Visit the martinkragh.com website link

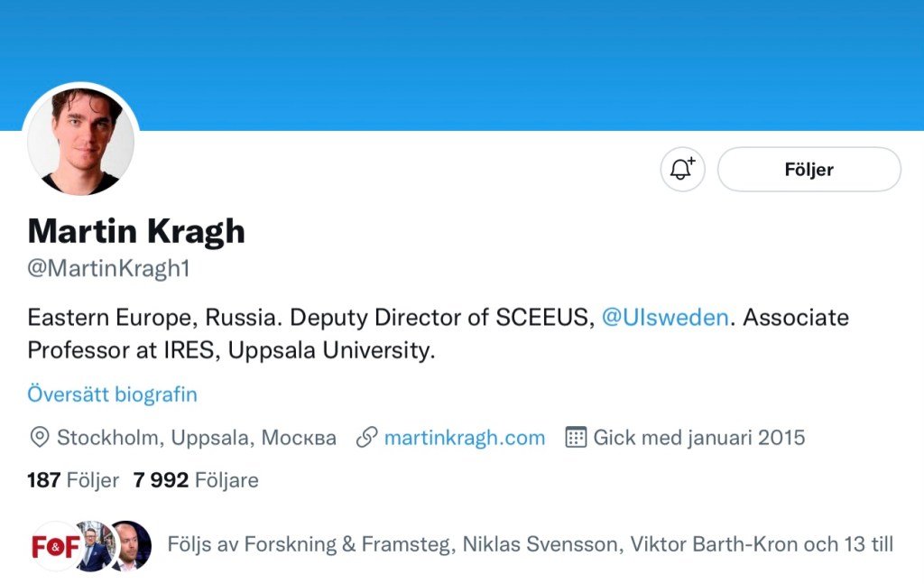pos(465,439)
